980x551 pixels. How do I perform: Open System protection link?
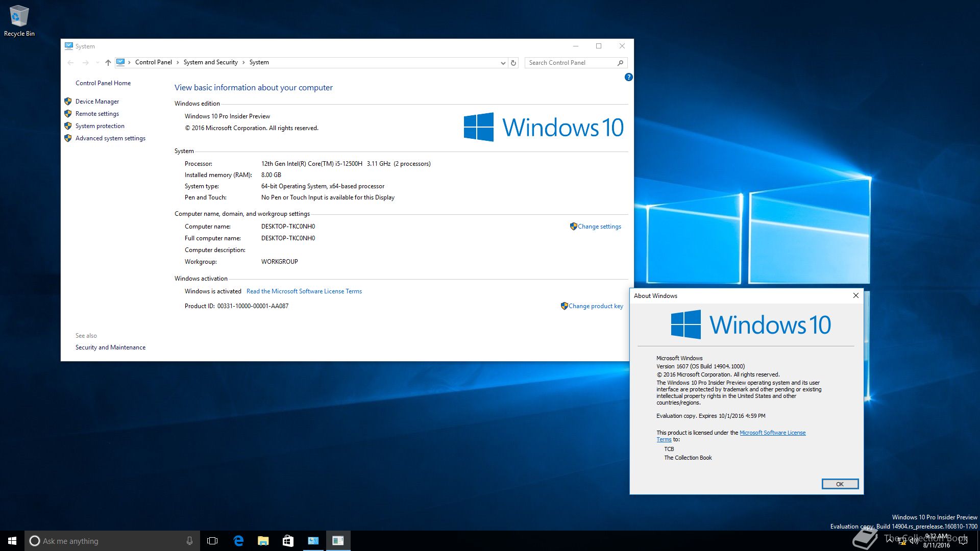[100, 126]
